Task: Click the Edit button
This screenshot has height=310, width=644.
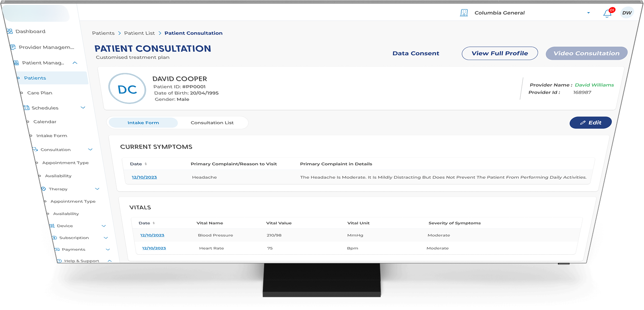Action: 590,123
